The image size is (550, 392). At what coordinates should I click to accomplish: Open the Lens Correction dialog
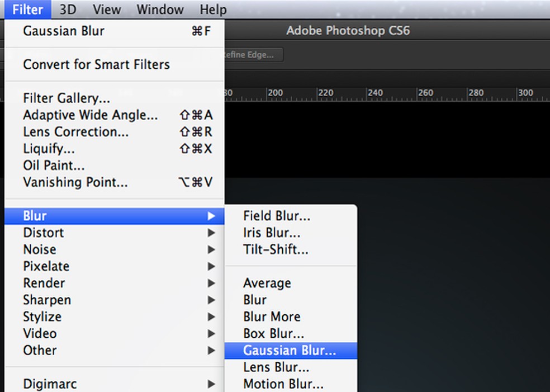coord(75,132)
